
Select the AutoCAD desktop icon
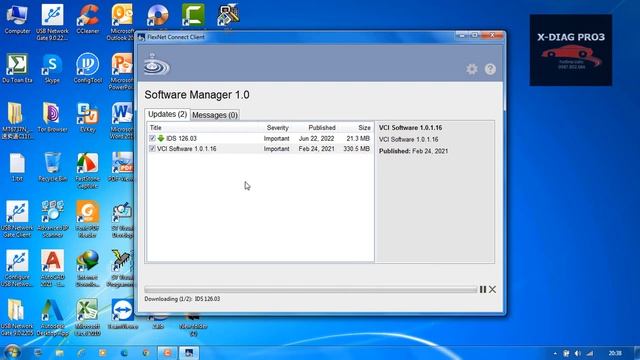click(52, 268)
